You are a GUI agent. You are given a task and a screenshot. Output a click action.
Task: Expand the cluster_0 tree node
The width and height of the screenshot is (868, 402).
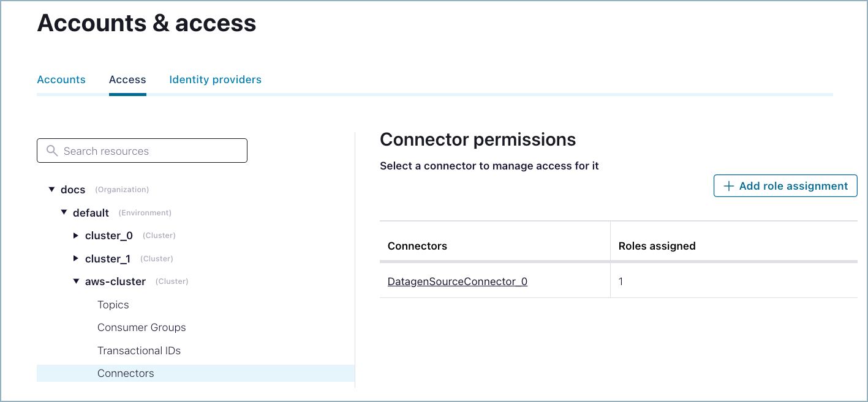click(76, 236)
